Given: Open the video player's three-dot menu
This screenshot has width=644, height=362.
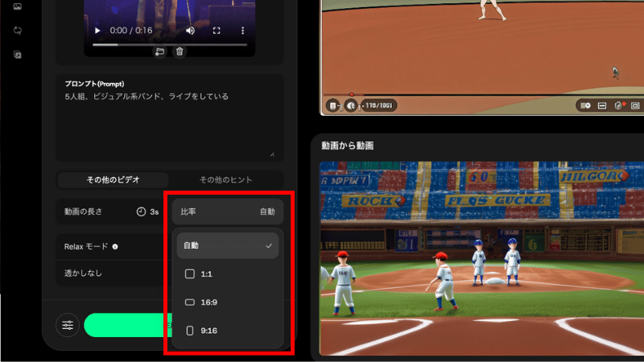Looking at the screenshot, I should pyautogui.click(x=243, y=31).
